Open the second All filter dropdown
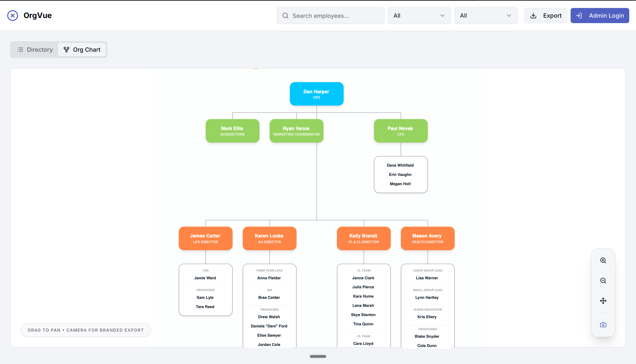This screenshot has height=364, width=636. pos(486,16)
